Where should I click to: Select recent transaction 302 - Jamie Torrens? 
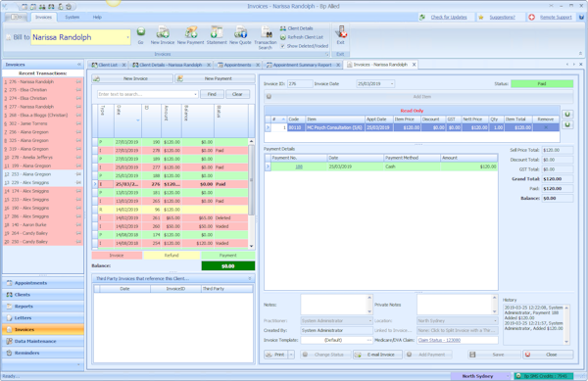point(43,123)
